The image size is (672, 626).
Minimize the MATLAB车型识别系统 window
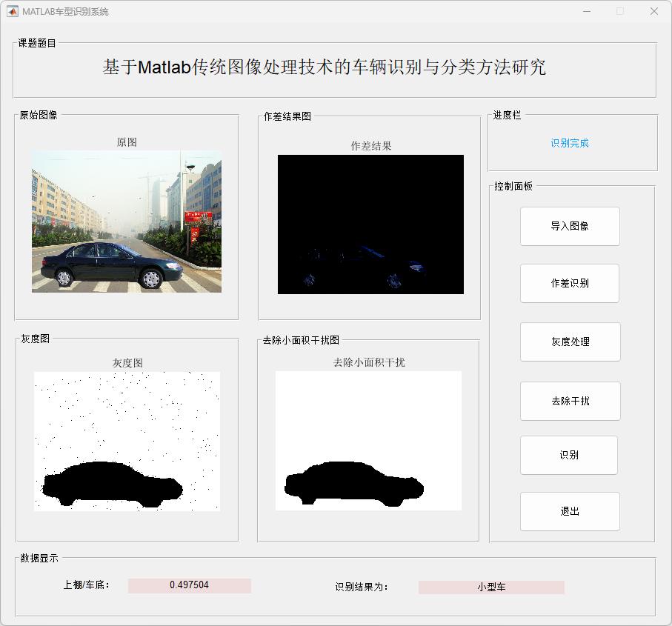click(586, 11)
